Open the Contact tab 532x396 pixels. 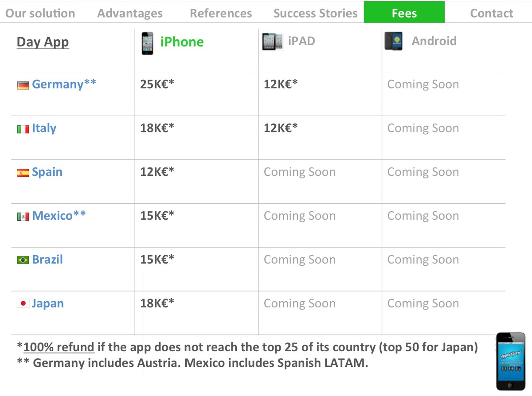tap(492, 13)
